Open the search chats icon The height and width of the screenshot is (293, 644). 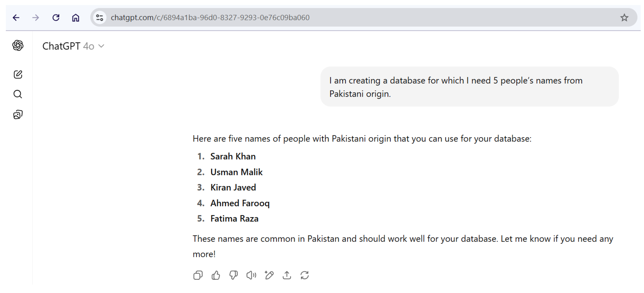pyautogui.click(x=18, y=94)
